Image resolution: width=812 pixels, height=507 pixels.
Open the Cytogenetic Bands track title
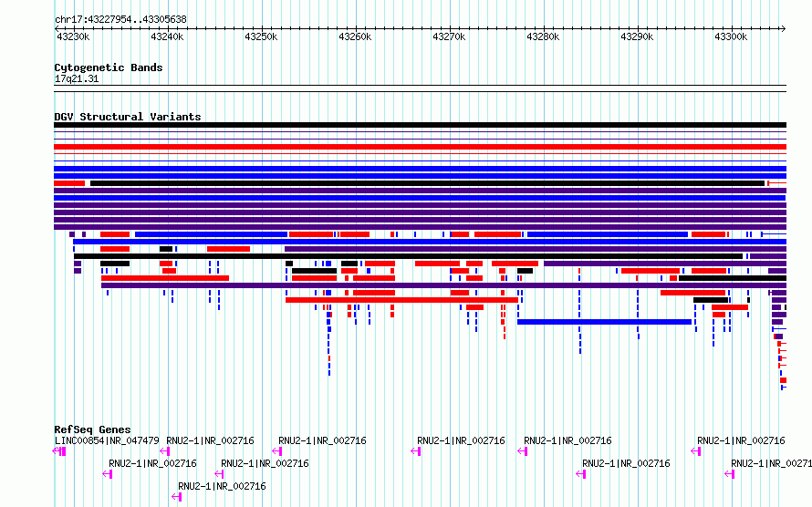pyautogui.click(x=109, y=67)
